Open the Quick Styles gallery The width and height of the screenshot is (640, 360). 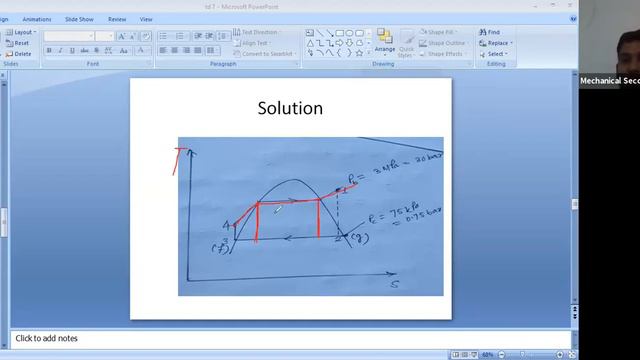click(406, 44)
